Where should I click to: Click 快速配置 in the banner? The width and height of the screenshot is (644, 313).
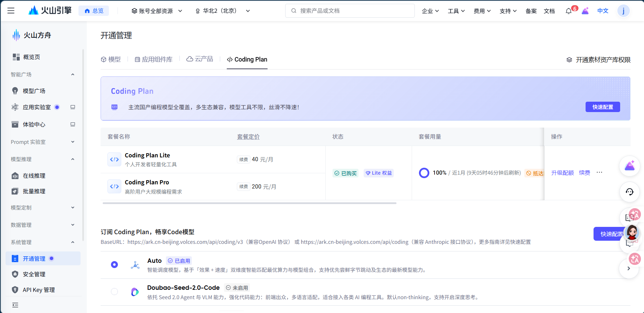point(603,107)
